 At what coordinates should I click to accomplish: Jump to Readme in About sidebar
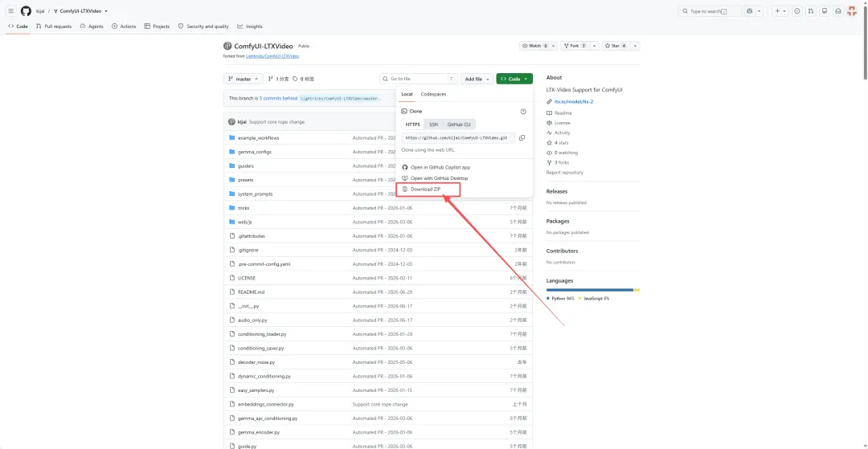[x=559, y=112]
